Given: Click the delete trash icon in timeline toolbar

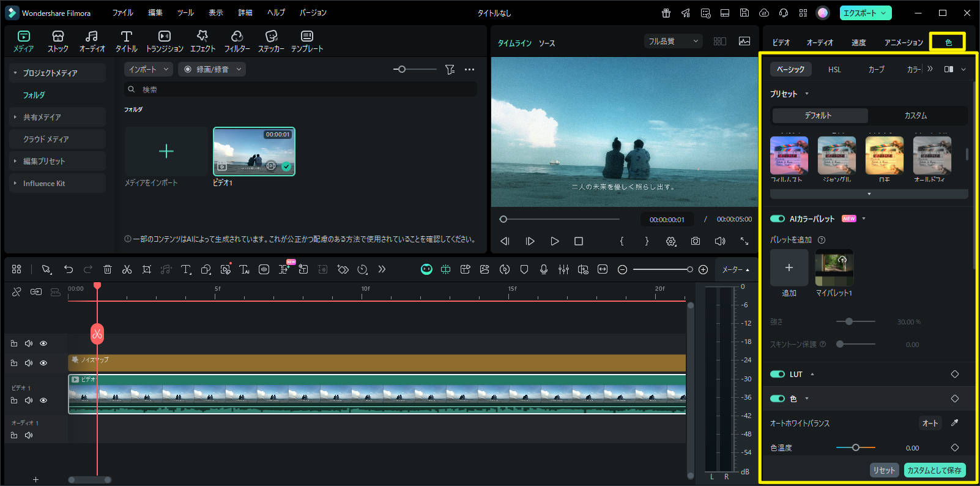Looking at the screenshot, I should pyautogui.click(x=108, y=269).
